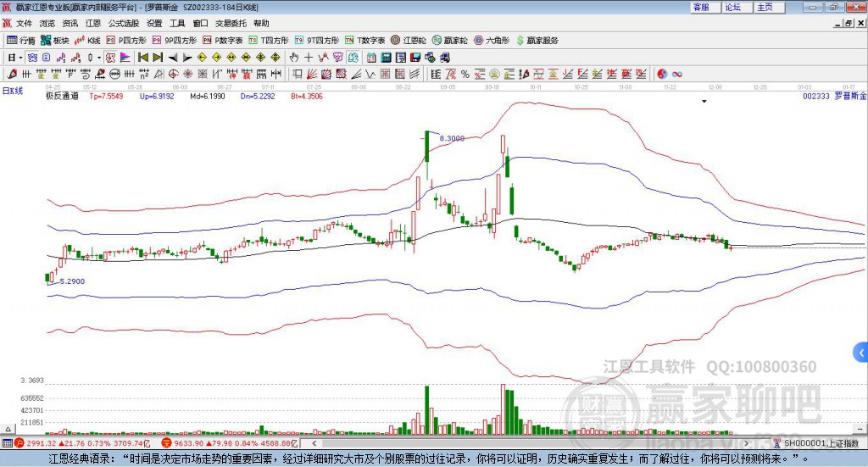This screenshot has width=868, height=467.
Task: Move the chart left with black arrow
Action: [x=173, y=58]
